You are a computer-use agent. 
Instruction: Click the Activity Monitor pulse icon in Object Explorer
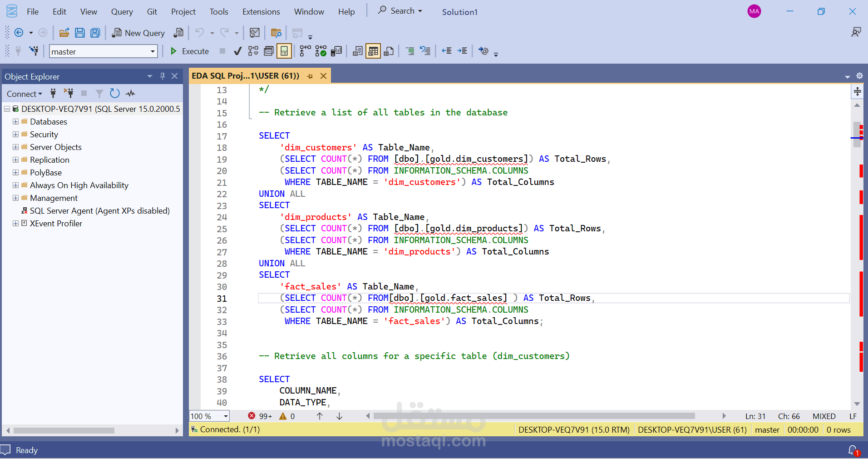click(131, 94)
